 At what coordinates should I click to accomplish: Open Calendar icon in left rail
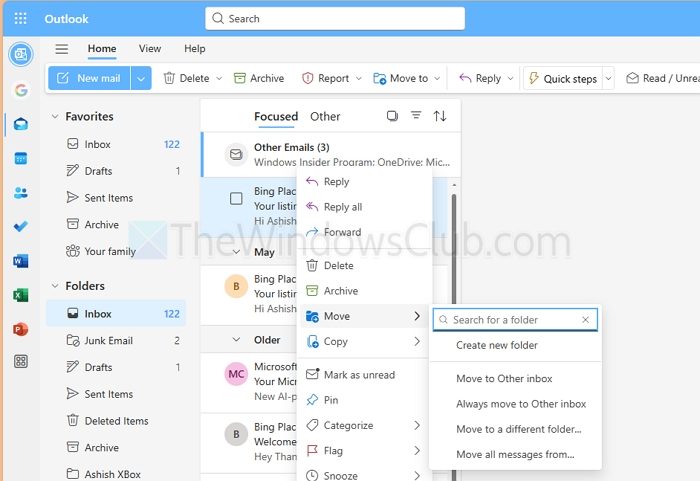click(x=21, y=158)
